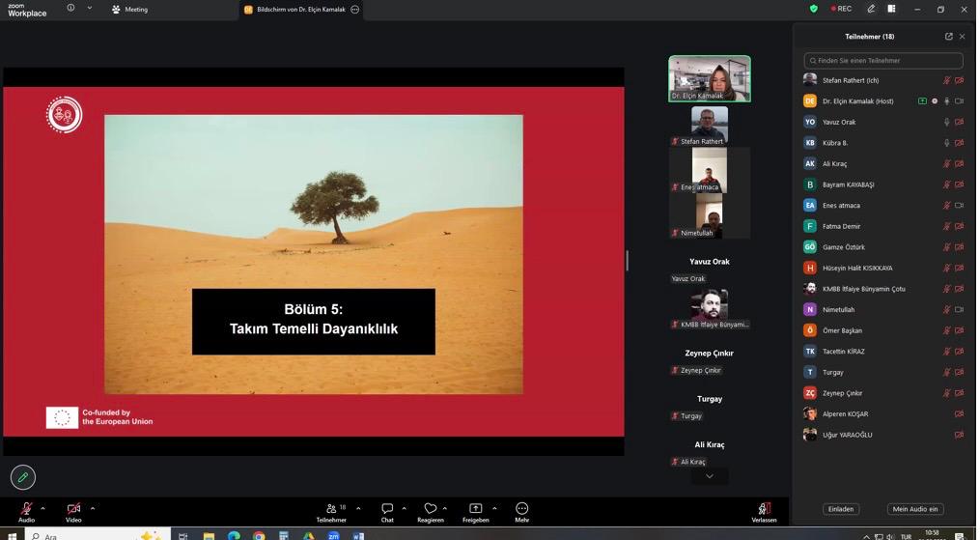
Task: Pop out the Teilnehmer panel
Action: pyautogui.click(x=948, y=37)
